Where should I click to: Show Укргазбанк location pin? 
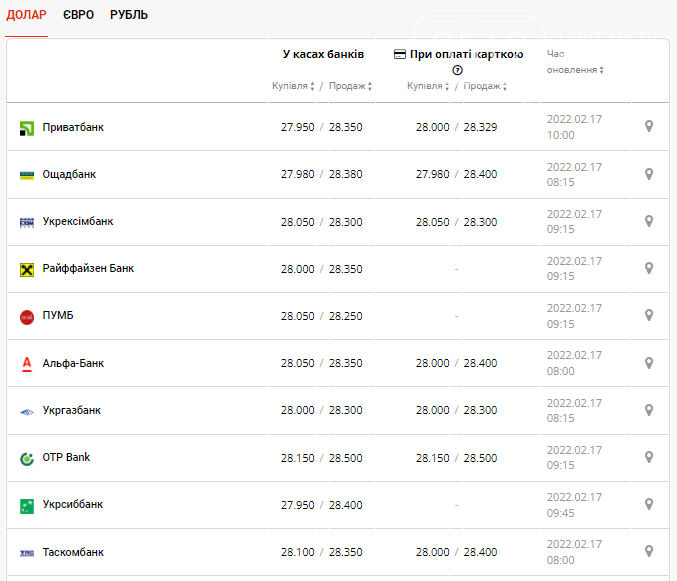tap(649, 410)
